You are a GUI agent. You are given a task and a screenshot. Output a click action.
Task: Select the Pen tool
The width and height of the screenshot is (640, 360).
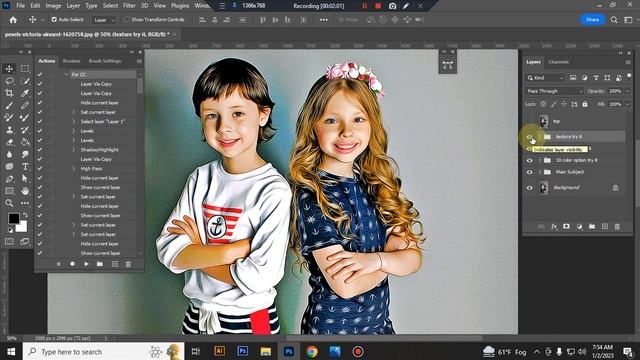(9, 179)
